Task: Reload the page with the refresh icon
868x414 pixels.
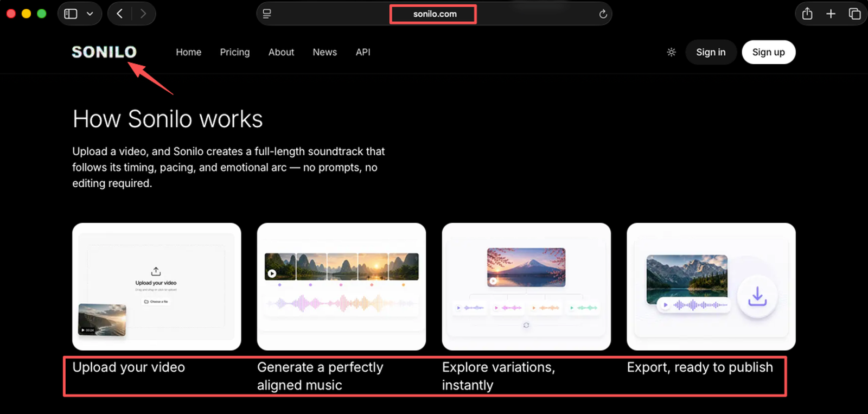Action: click(x=603, y=14)
